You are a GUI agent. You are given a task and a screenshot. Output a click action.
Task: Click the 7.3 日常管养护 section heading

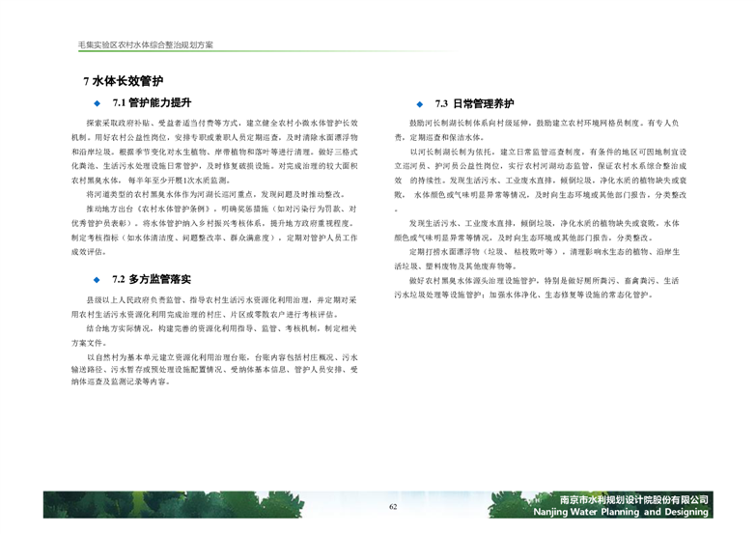pyautogui.click(x=474, y=103)
